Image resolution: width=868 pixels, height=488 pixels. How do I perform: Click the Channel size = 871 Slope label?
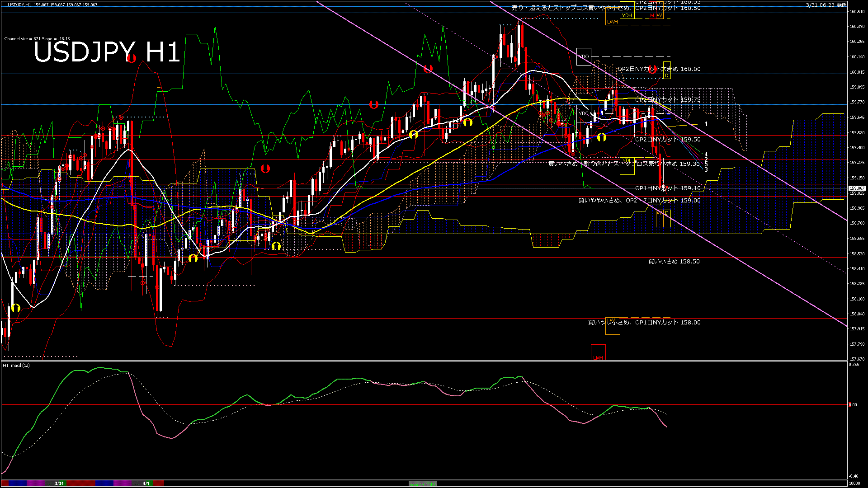pos(36,39)
